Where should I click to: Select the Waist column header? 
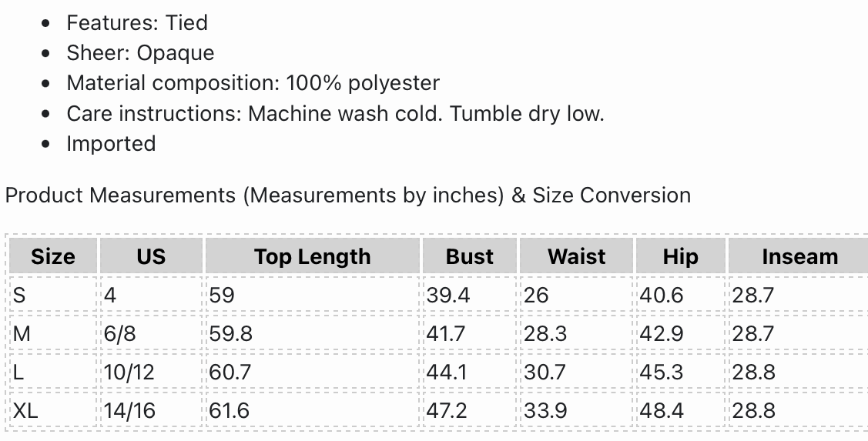(576, 256)
